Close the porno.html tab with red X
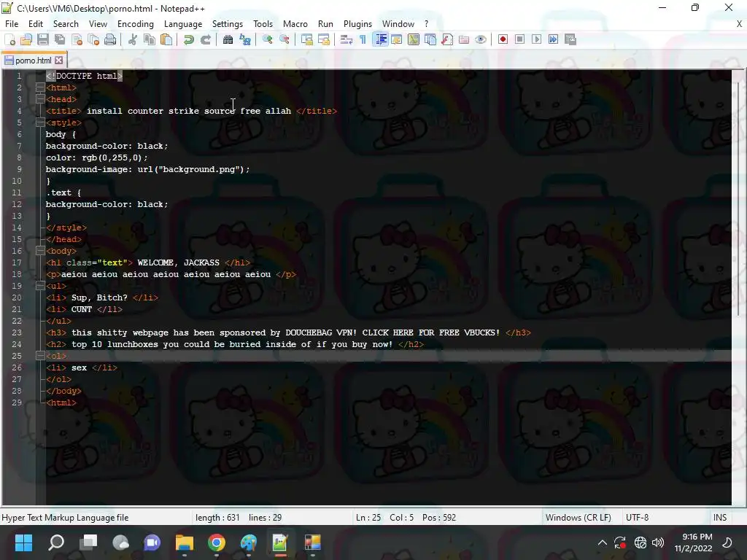 click(x=58, y=61)
